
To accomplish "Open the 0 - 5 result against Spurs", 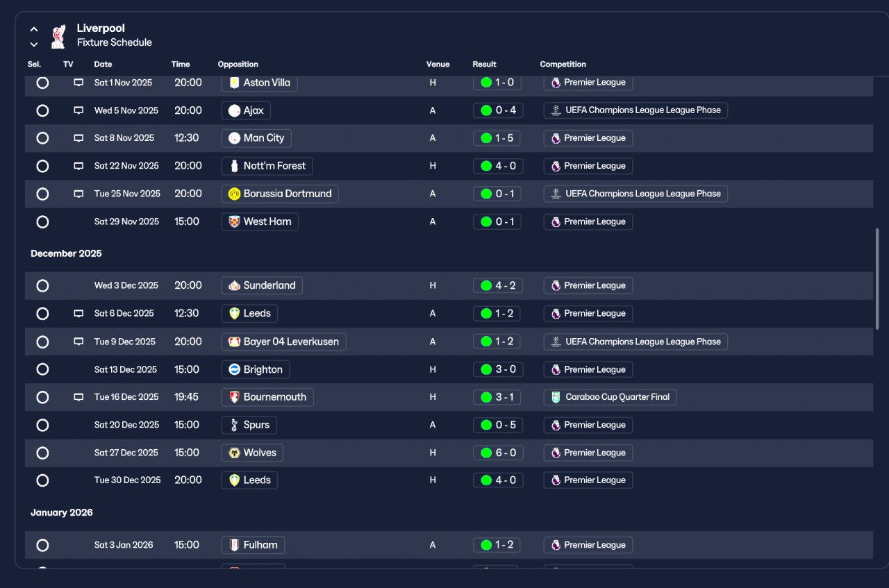I will (497, 425).
